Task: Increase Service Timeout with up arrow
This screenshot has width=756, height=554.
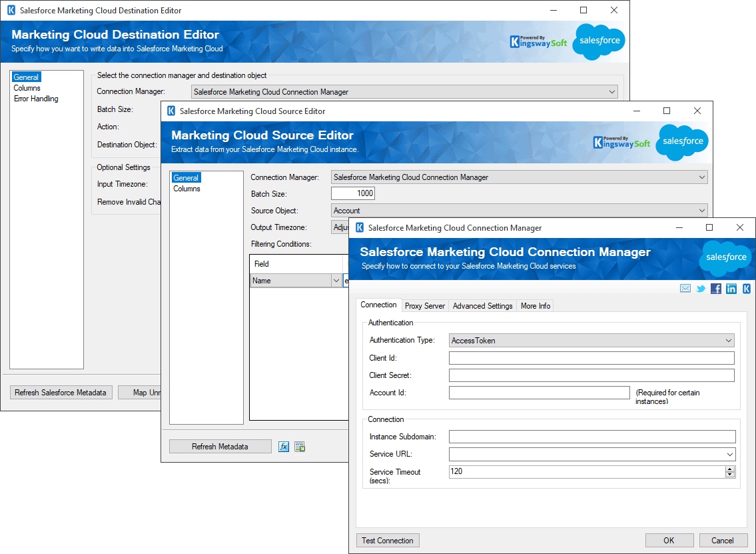Action: tap(730, 469)
